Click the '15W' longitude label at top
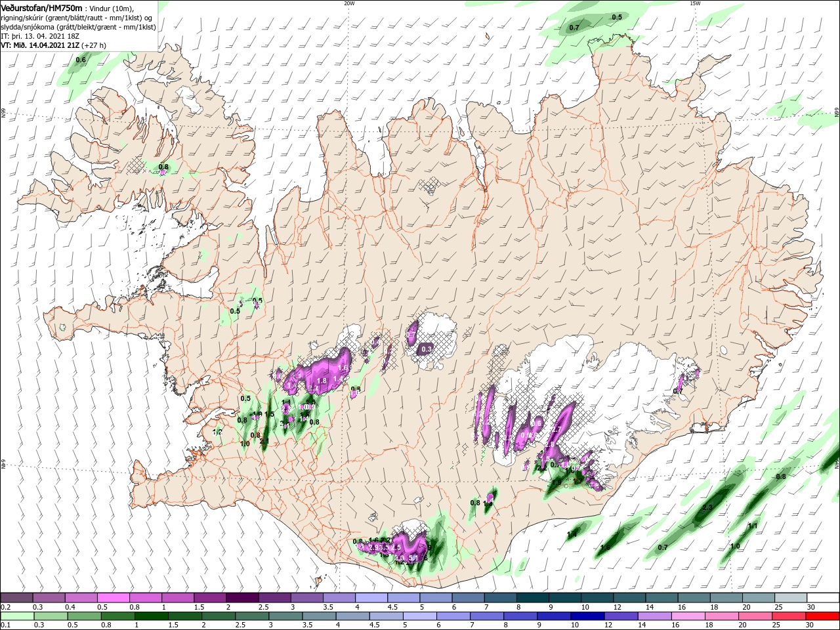The image size is (840, 630). [695, 3]
